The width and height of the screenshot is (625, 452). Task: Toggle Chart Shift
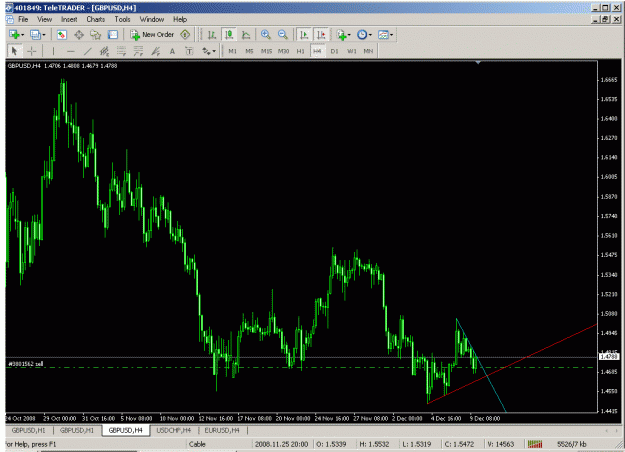coord(321,35)
